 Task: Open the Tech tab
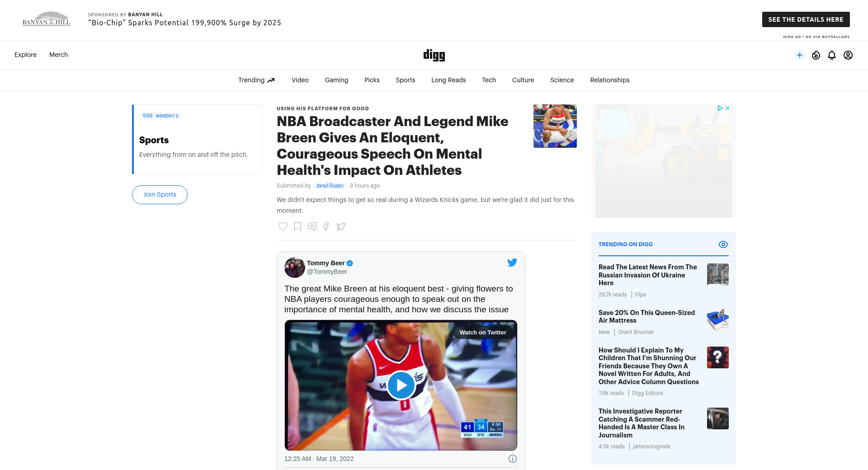pyautogui.click(x=489, y=80)
